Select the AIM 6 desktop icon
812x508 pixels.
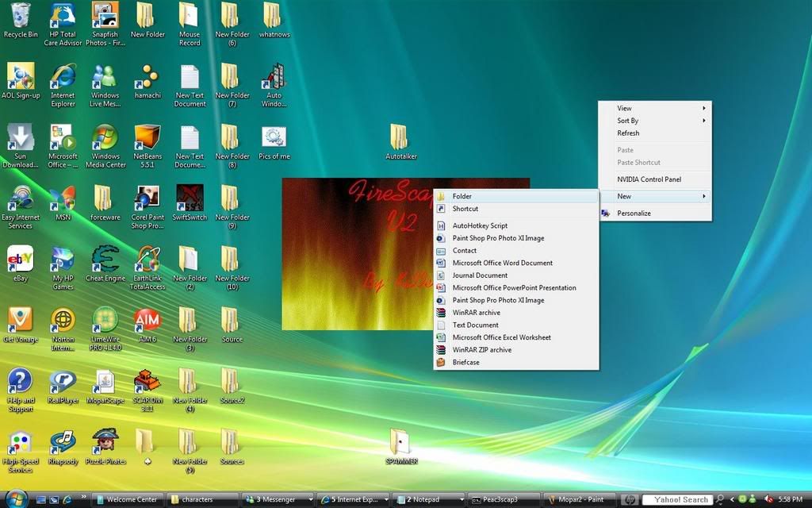(x=147, y=325)
